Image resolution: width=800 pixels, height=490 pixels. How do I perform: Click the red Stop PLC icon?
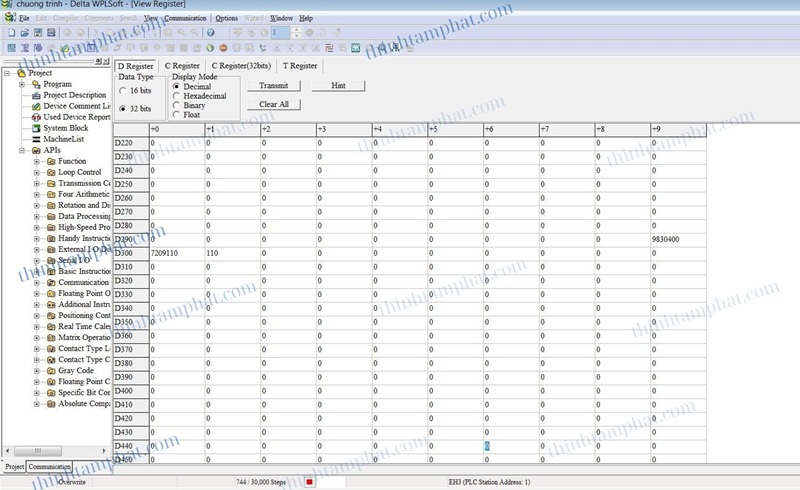(x=223, y=47)
